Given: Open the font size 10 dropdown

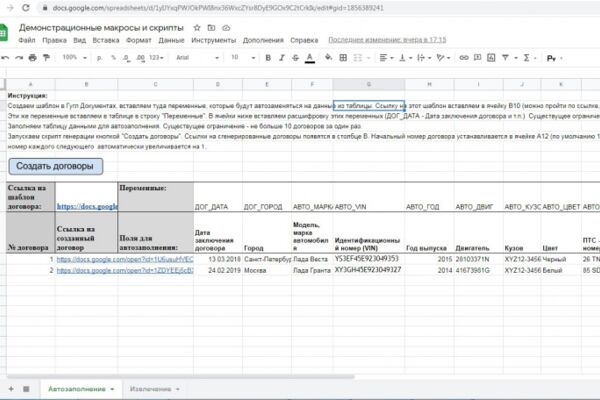Looking at the screenshot, I should click(243, 58).
